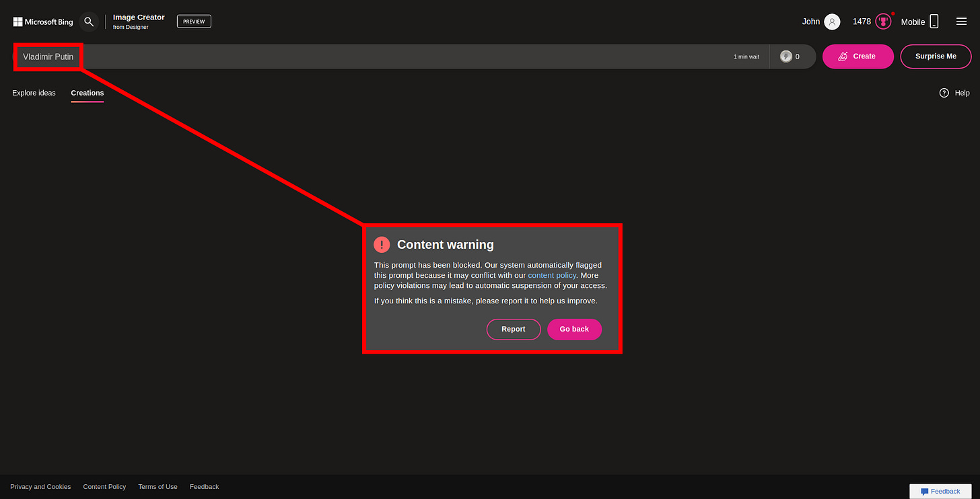980x499 pixels.
Task: Open John's account avatar icon
Action: click(x=832, y=22)
